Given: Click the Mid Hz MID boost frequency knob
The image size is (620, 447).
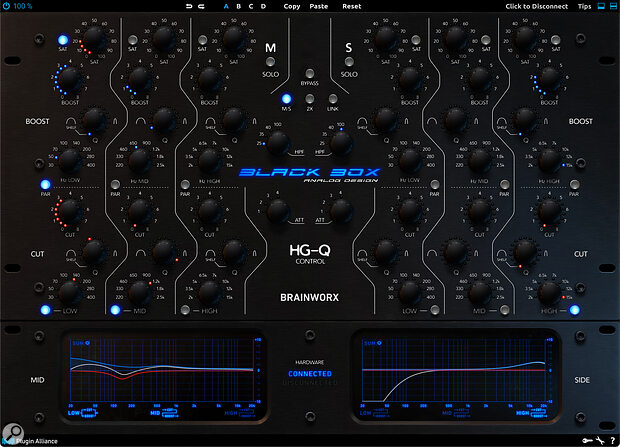Looking at the screenshot, I should point(139,161).
